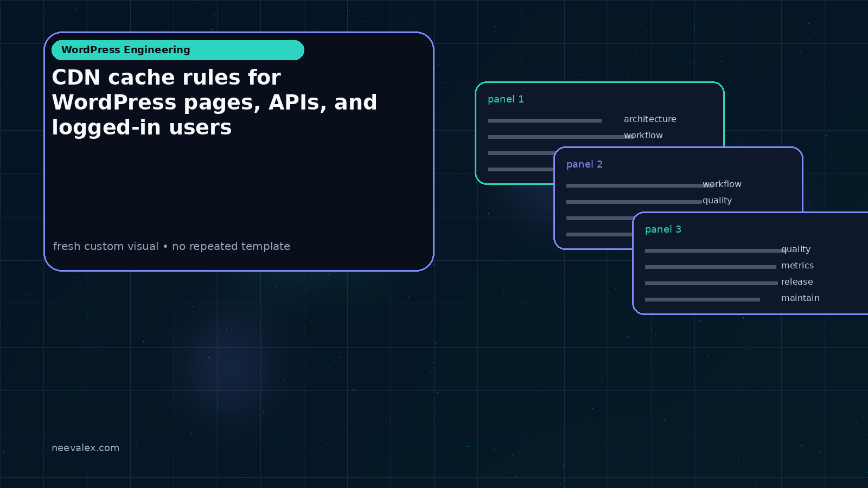The image size is (868, 488).
Task: Click the 'maintain' label
Action: (800, 298)
